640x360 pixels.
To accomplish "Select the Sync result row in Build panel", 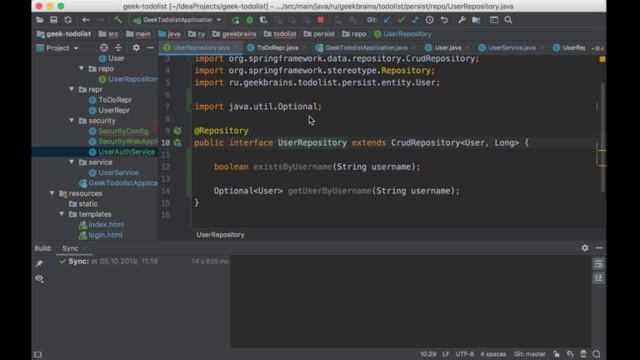I will coord(143,261).
